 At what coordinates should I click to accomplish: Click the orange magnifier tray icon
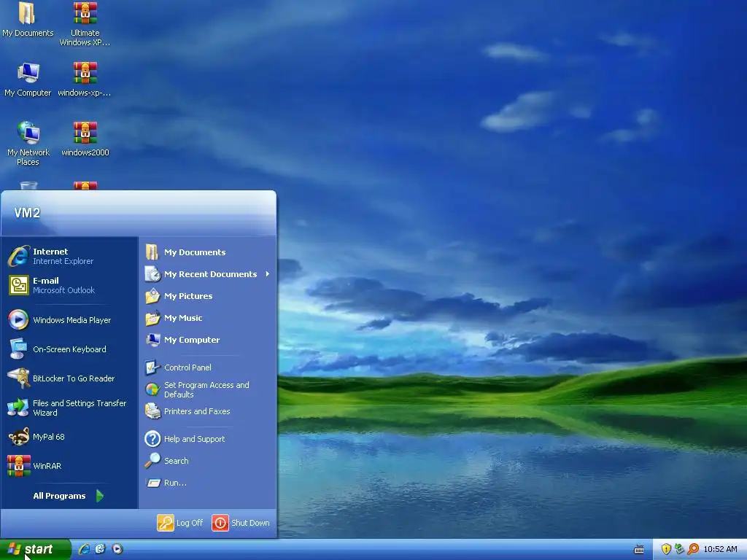click(693, 549)
